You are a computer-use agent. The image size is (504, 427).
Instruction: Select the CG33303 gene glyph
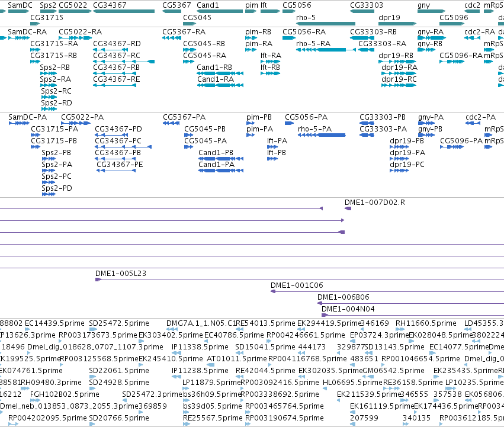tap(362, 11)
